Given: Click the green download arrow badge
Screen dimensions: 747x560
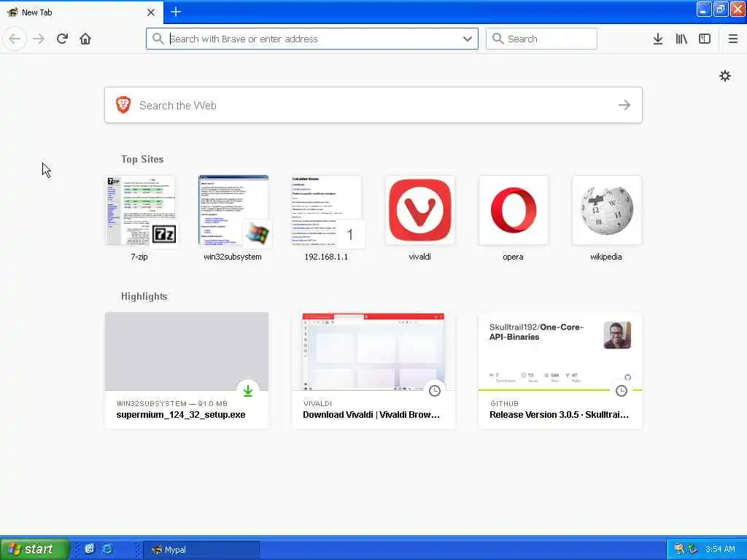Looking at the screenshot, I should coord(248,391).
